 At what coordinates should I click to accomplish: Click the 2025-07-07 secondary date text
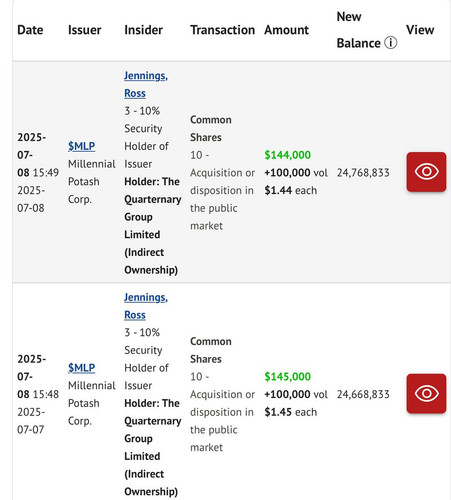tap(31, 421)
